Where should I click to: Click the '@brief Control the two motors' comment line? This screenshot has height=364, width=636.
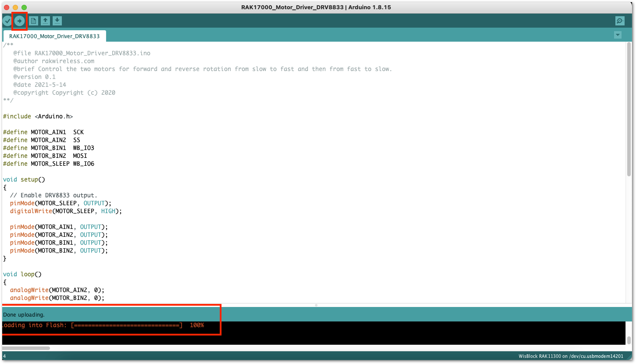203,69
